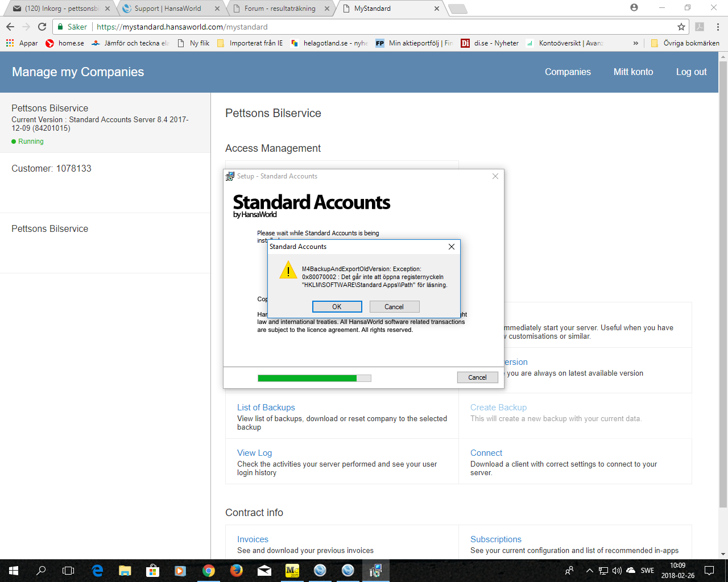Click the PDF extension icon in toolbar
The image size is (728, 582).
tap(700, 27)
